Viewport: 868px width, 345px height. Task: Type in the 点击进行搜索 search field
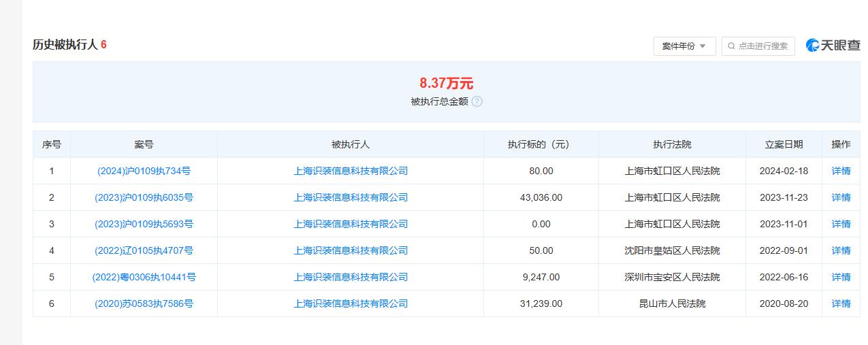tap(762, 46)
